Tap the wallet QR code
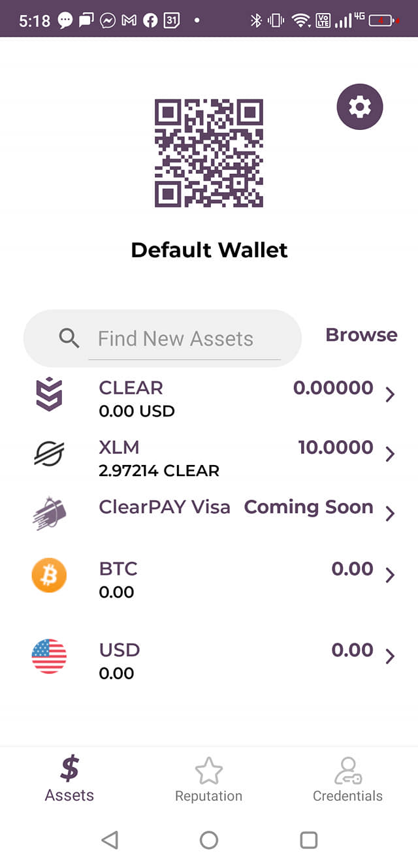 click(208, 153)
